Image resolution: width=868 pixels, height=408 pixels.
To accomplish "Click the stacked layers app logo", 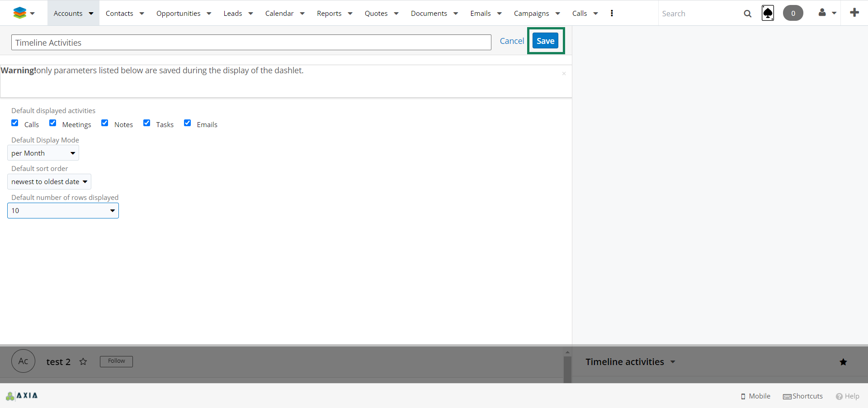I will pyautogui.click(x=19, y=13).
